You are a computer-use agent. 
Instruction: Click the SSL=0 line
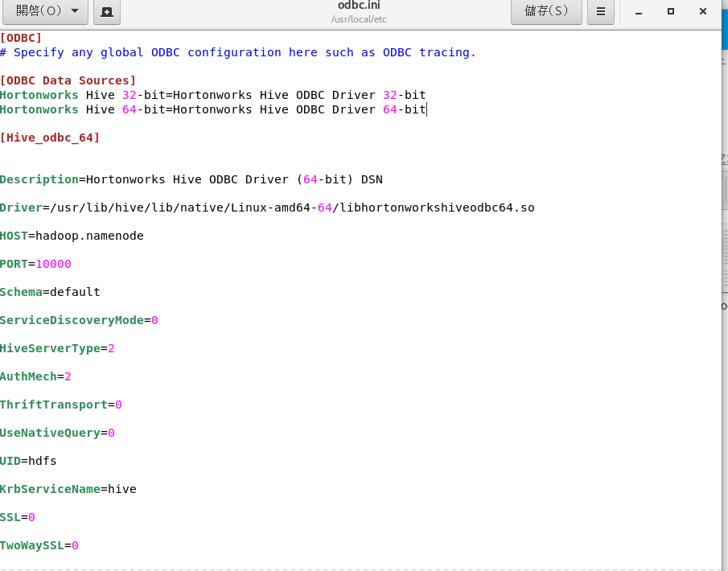coord(18,517)
